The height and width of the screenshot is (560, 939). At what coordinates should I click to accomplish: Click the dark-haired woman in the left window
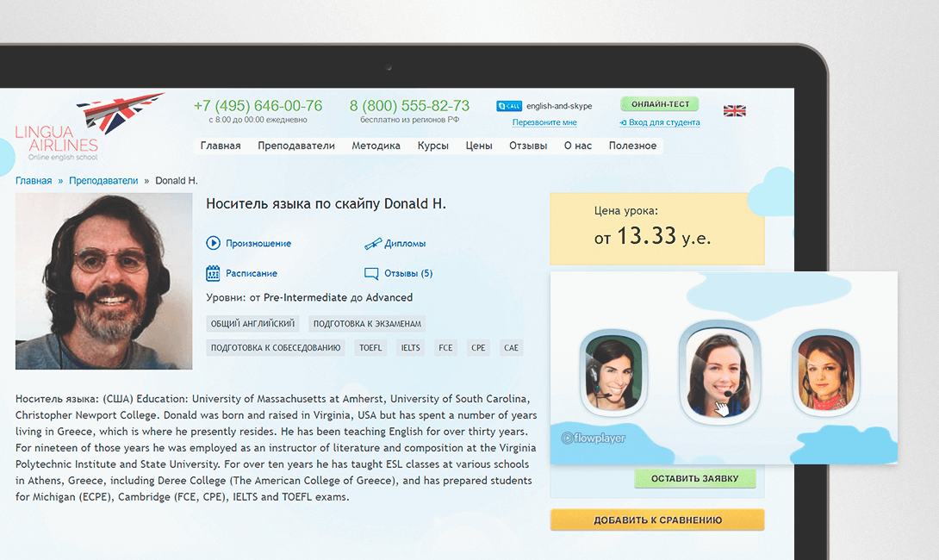coord(613,373)
